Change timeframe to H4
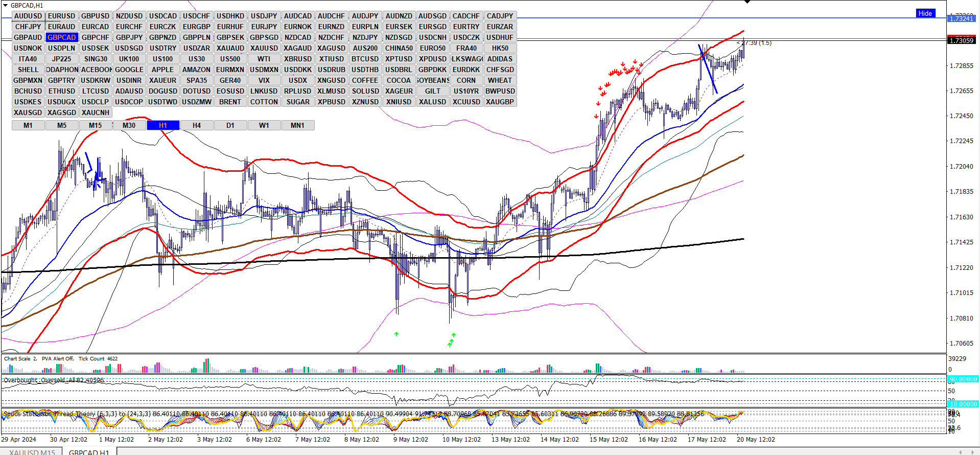Viewport: 980px width, 455px height. click(x=197, y=125)
